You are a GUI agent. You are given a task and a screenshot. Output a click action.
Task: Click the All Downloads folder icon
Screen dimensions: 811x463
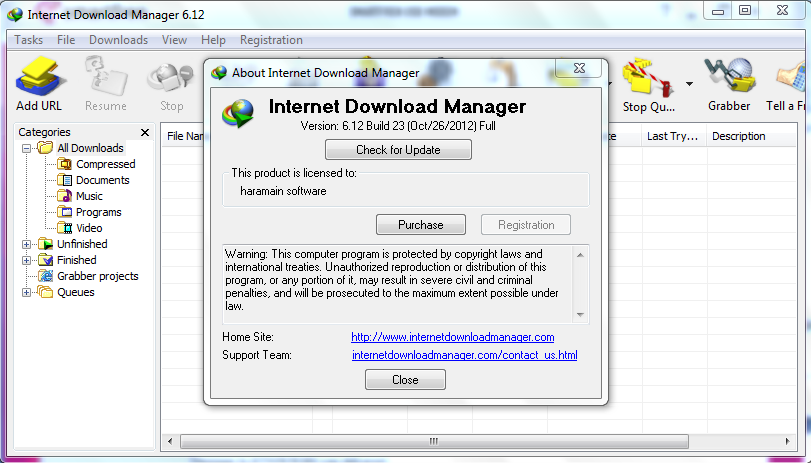tap(45, 148)
